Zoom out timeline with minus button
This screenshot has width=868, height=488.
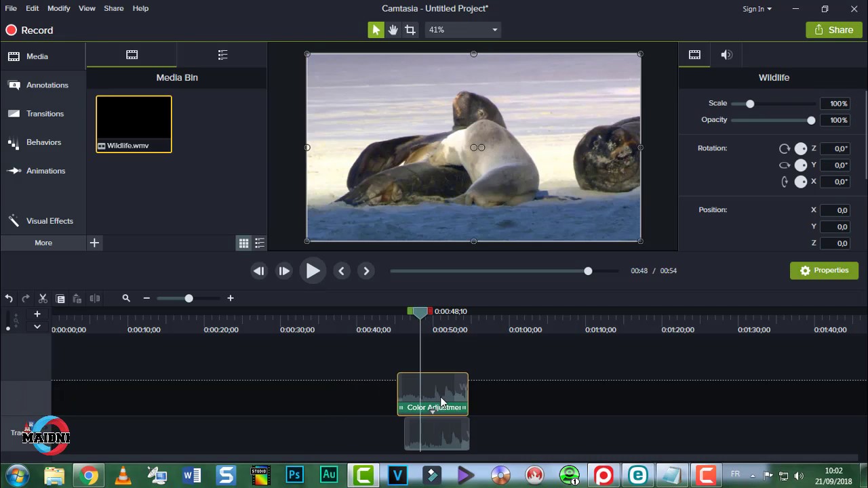coord(146,298)
